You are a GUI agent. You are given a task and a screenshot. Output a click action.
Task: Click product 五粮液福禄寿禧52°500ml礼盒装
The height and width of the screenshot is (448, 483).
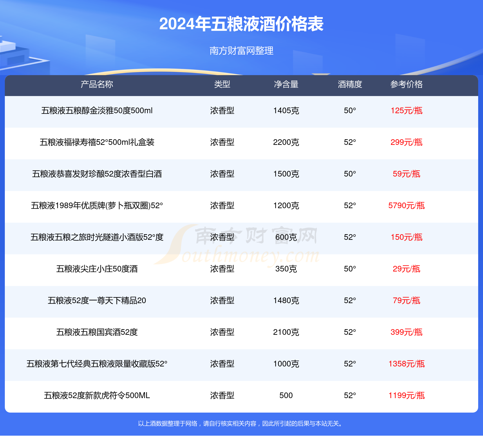coord(97,142)
